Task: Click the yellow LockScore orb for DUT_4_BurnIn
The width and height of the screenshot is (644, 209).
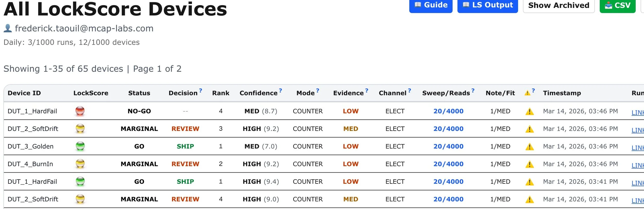Action: 80,164
